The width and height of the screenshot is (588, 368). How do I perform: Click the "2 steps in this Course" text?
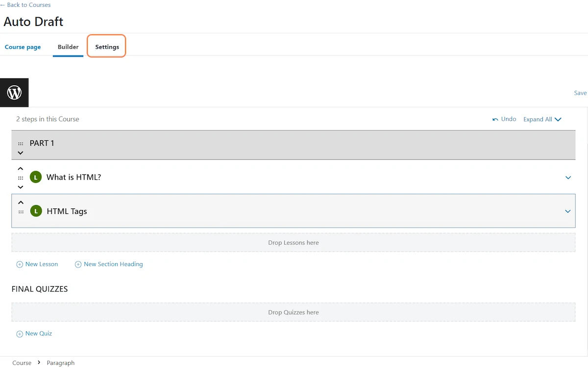[48, 119]
